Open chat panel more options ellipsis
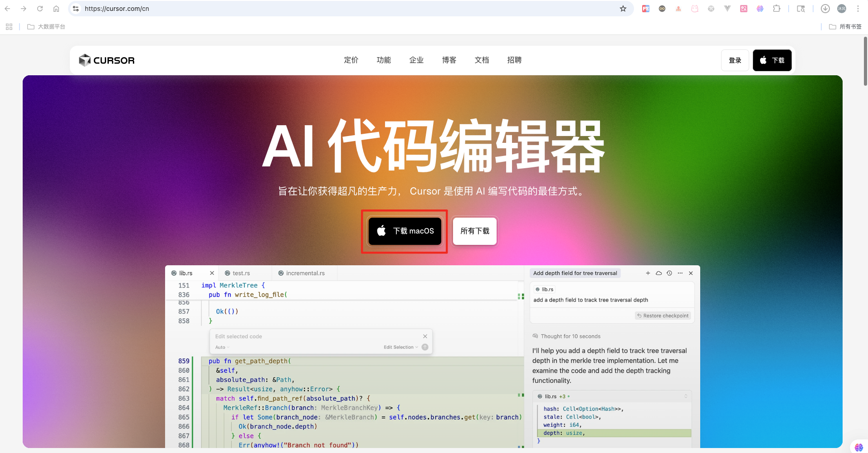The width and height of the screenshot is (868, 453). pyautogui.click(x=680, y=273)
